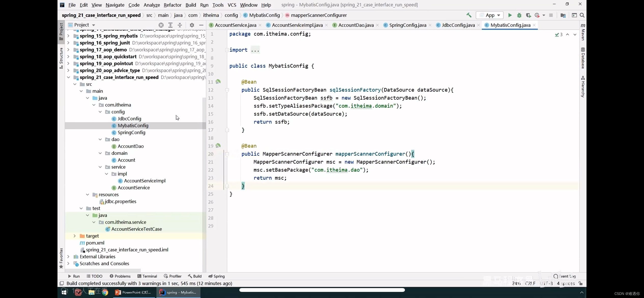This screenshot has height=298, width=644.
Task: Open Project Structure icon in the toolbar
Action: (563, 15)
